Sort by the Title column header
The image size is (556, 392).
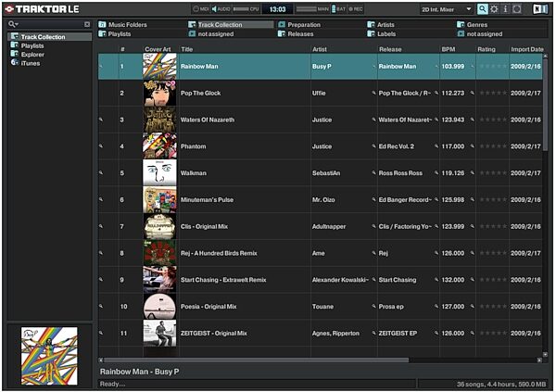pos(187,49)
